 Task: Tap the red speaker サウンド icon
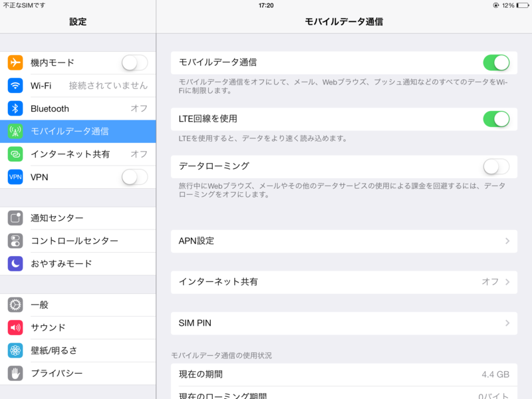(15, 327)
